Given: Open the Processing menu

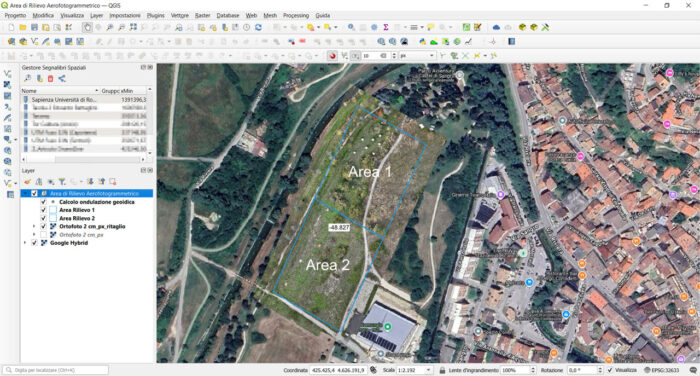Looking at the screenshot, I should 296,15.
